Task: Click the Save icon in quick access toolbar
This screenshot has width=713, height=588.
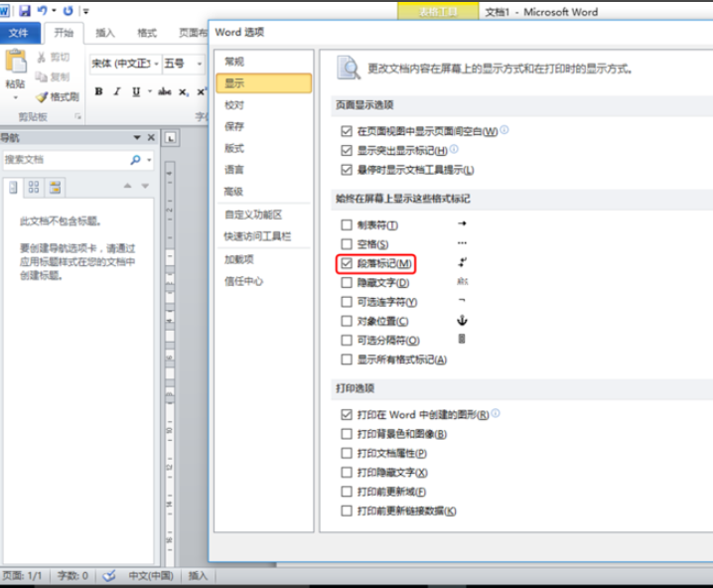Action: tap(24, 10)
